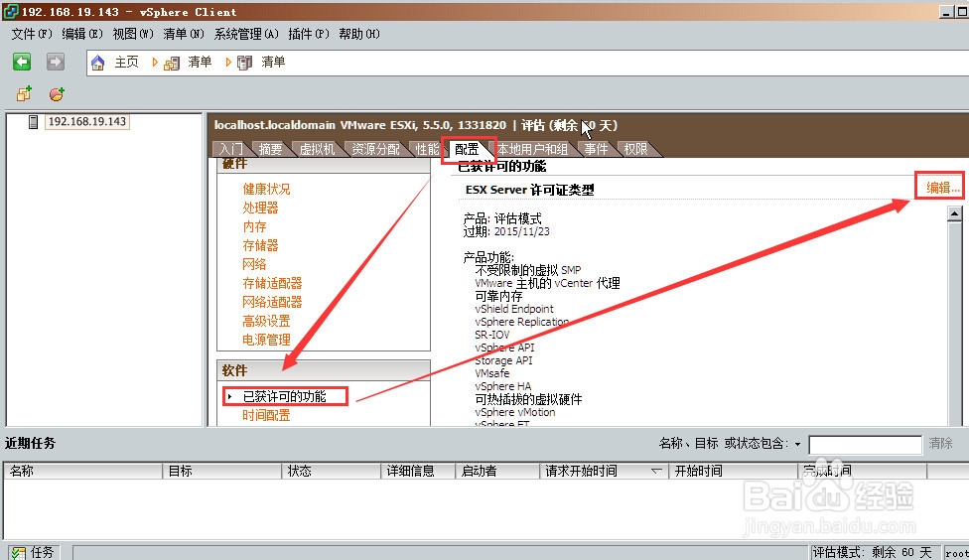Image resolution: width=969 pixels, height=560 pixels.
Task: Open the 清单(N) menu
Action: click(x=184, y=34)
